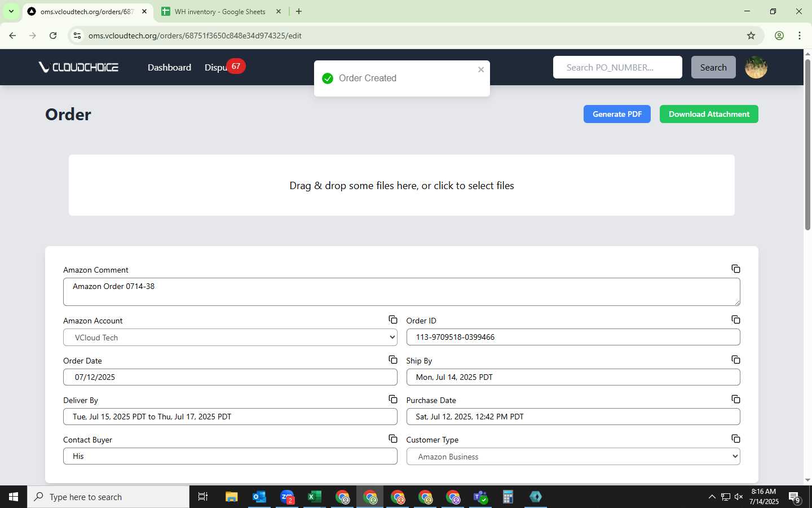Bookmark this page with the star icon

click(x=751, y=36)
